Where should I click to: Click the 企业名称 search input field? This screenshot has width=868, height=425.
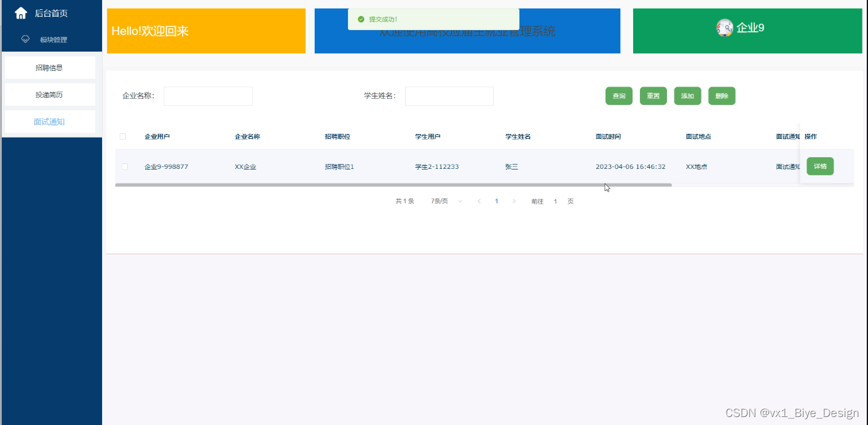[208, 96]
